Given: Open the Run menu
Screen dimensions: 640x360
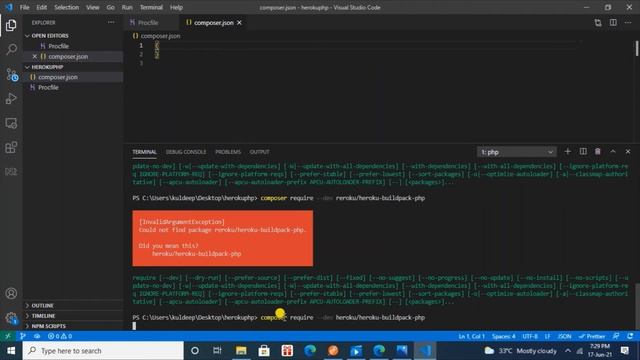Looking at the screenshot, I should pos(127,7).
